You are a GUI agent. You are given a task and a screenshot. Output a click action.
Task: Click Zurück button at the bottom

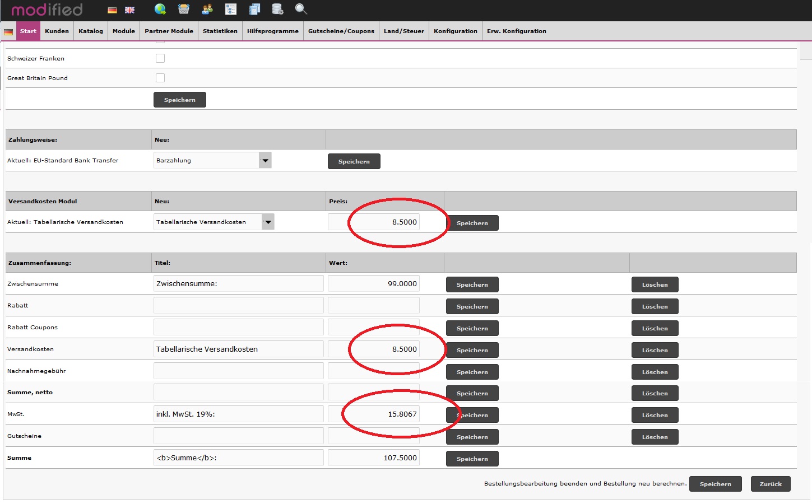770,484
